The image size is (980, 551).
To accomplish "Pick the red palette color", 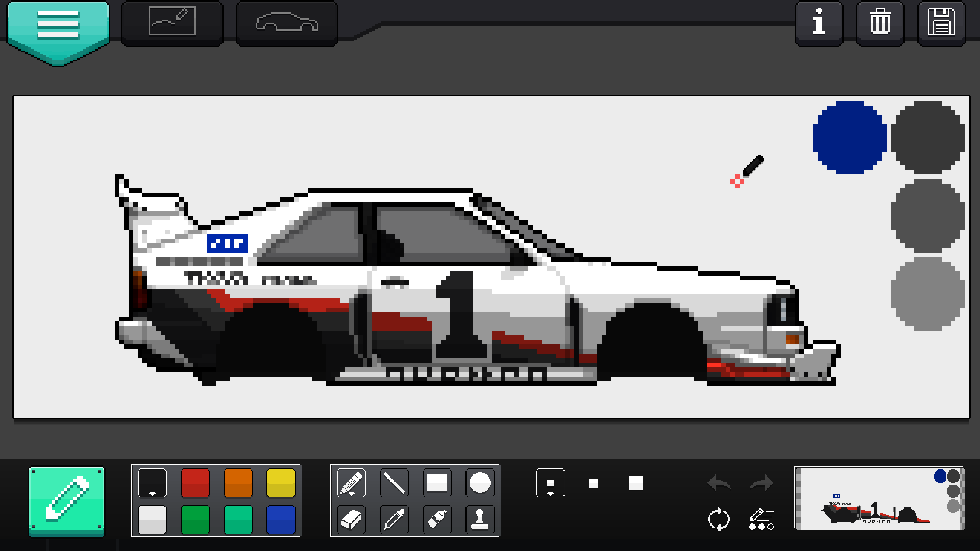I will 195,483.
